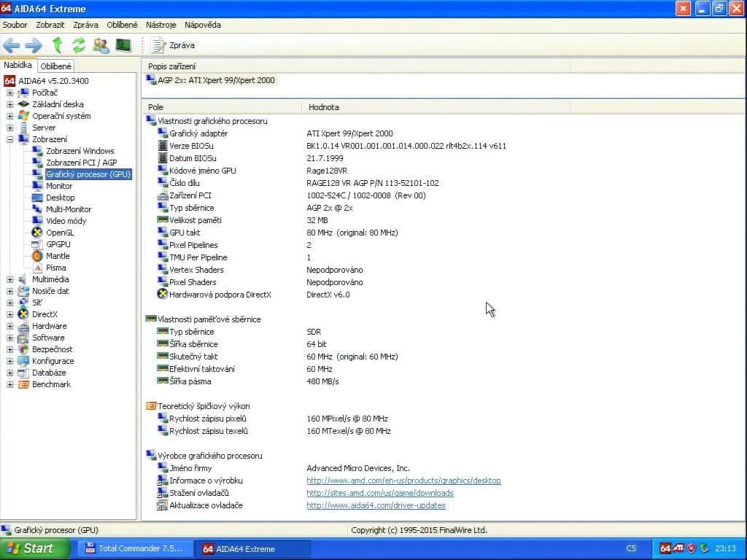Expand the Operační systém node
This screenshot has height=560, width=747.
point(9,116)
